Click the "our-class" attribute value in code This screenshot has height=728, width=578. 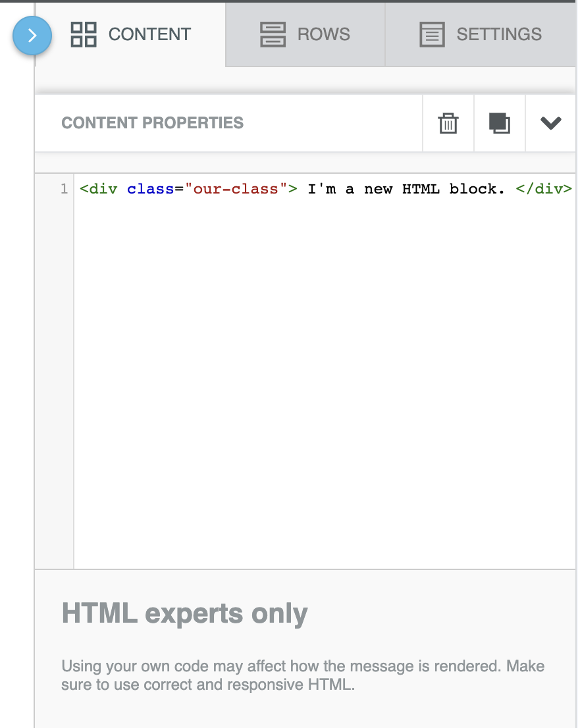click(x=236, y=189)
